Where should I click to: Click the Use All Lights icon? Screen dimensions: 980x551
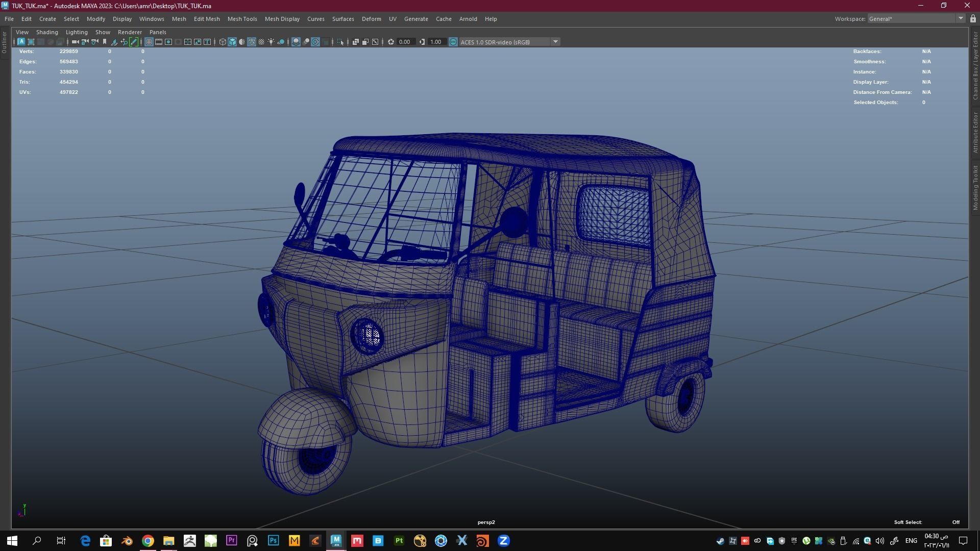pyautogui.click(x=271, y=42)
